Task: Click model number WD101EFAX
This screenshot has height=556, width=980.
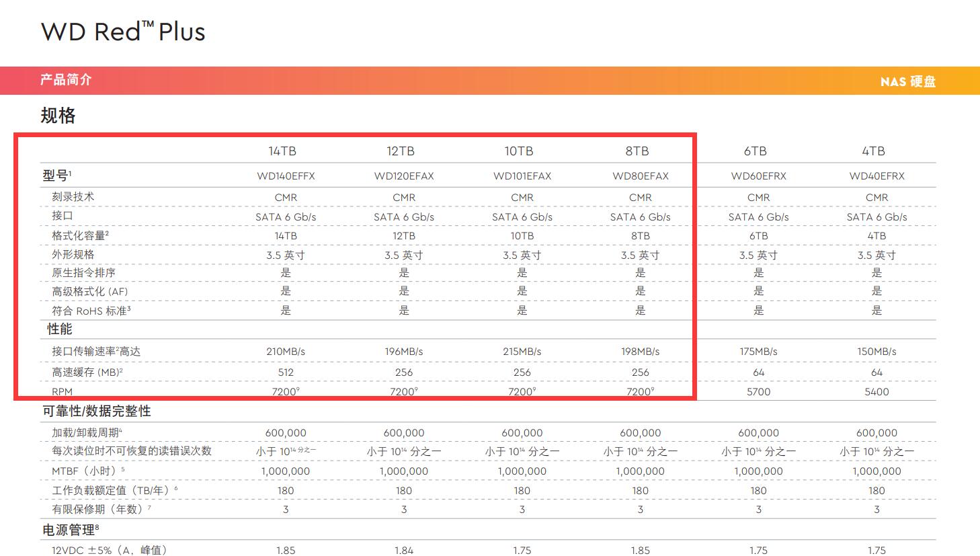Action: coord(522,176)
